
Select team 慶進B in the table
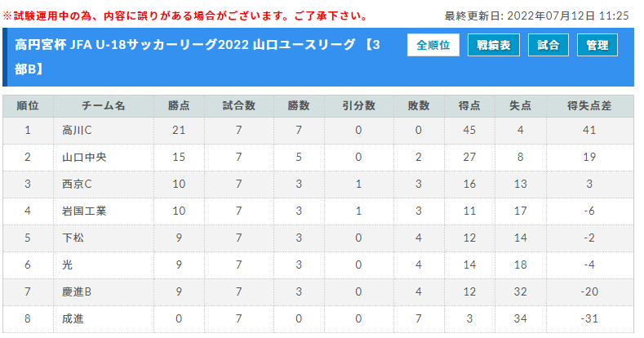point(77,292)
